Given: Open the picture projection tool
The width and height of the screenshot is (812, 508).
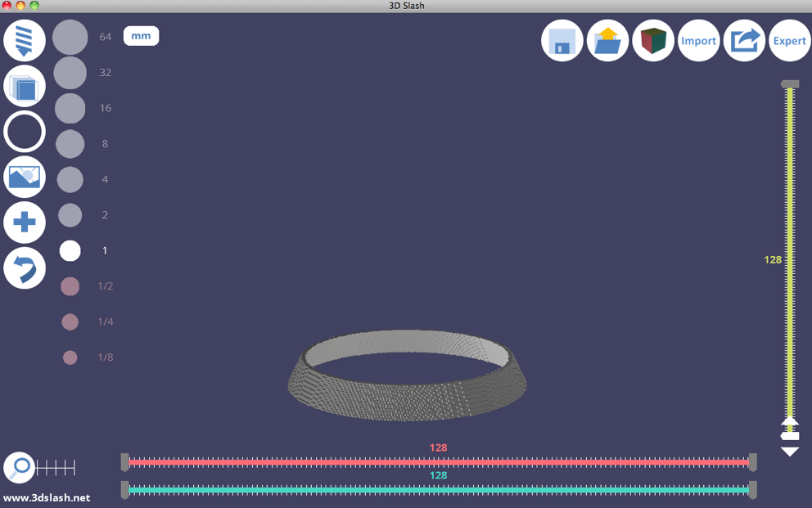Looking at the screenshot, I should (x=25, y=177).
